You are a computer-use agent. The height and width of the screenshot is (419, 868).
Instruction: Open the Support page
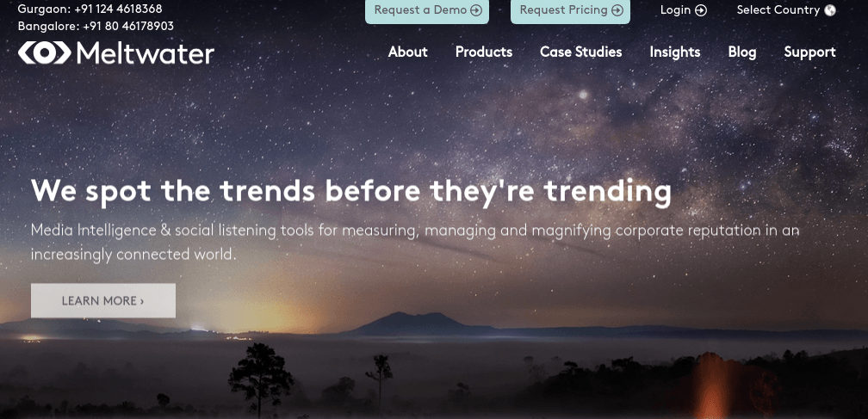coord(809,52)
